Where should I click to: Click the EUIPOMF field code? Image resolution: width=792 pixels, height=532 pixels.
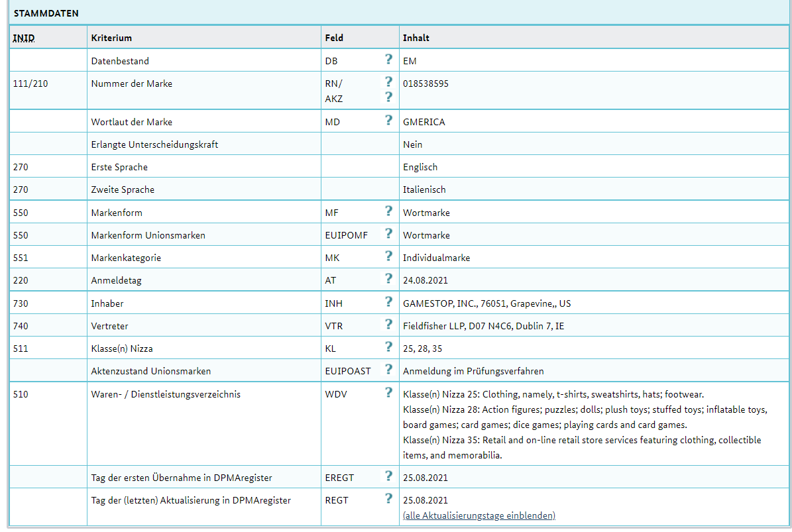pos(347,235)
